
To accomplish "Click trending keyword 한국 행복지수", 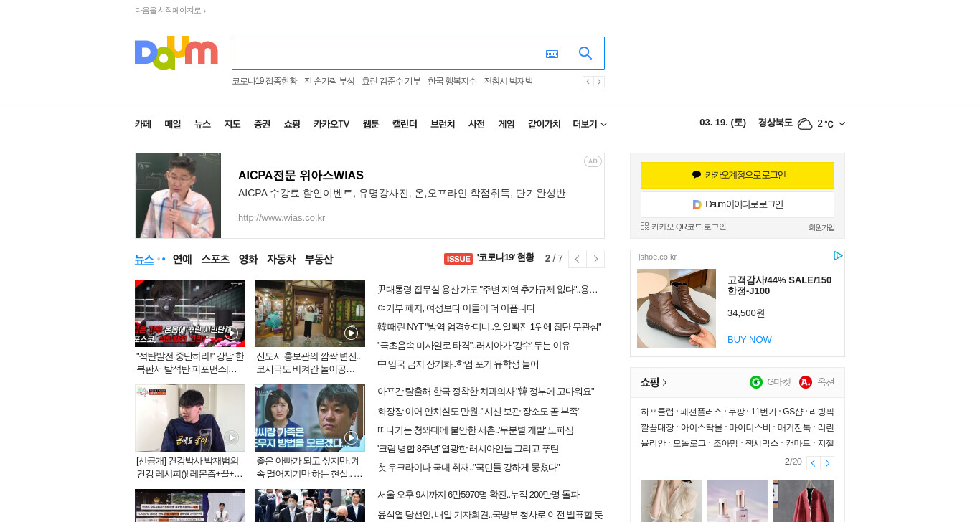I will coord(452,81).
